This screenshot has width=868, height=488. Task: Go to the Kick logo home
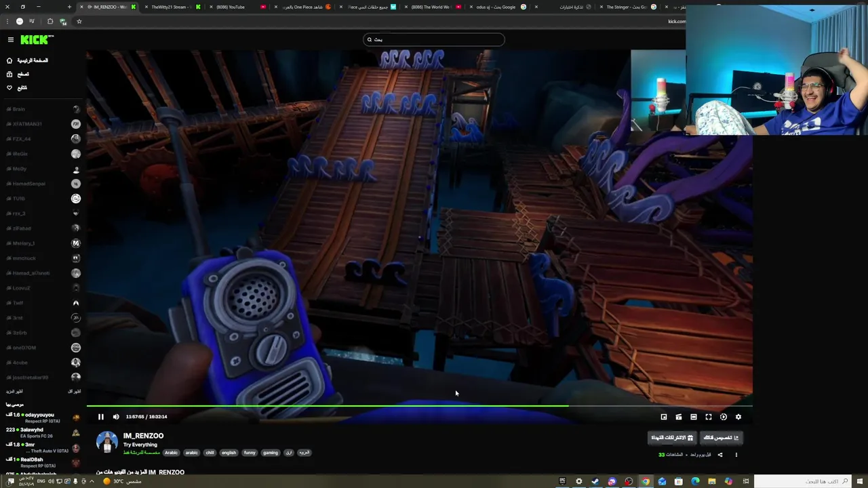pyautogui.click(x=37, y=39)
